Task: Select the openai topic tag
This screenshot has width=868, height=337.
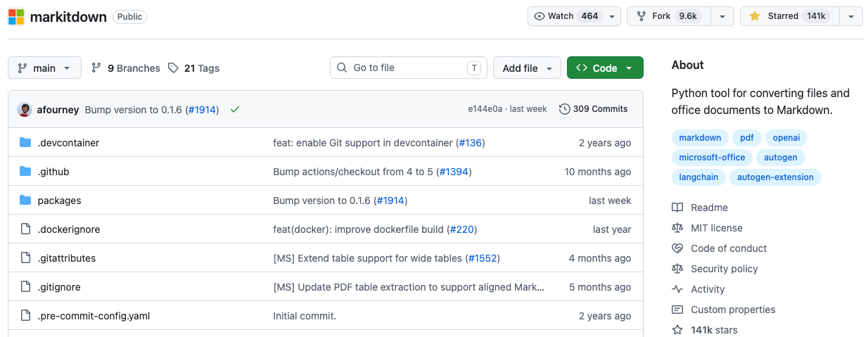Action: 786,137
